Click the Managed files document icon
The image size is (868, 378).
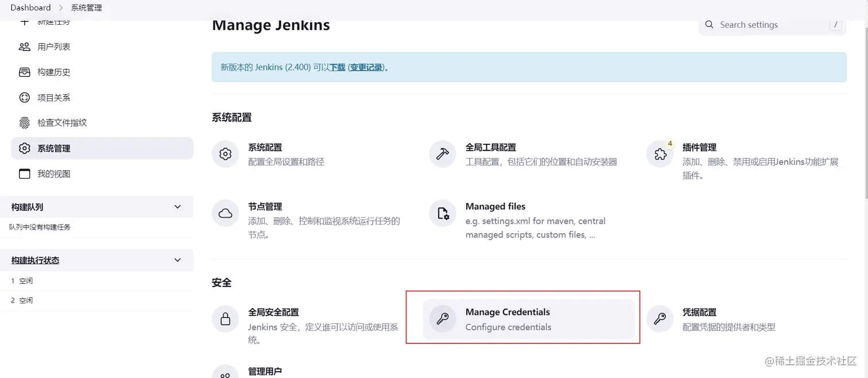pyautogui.click(x=443, y=213)
